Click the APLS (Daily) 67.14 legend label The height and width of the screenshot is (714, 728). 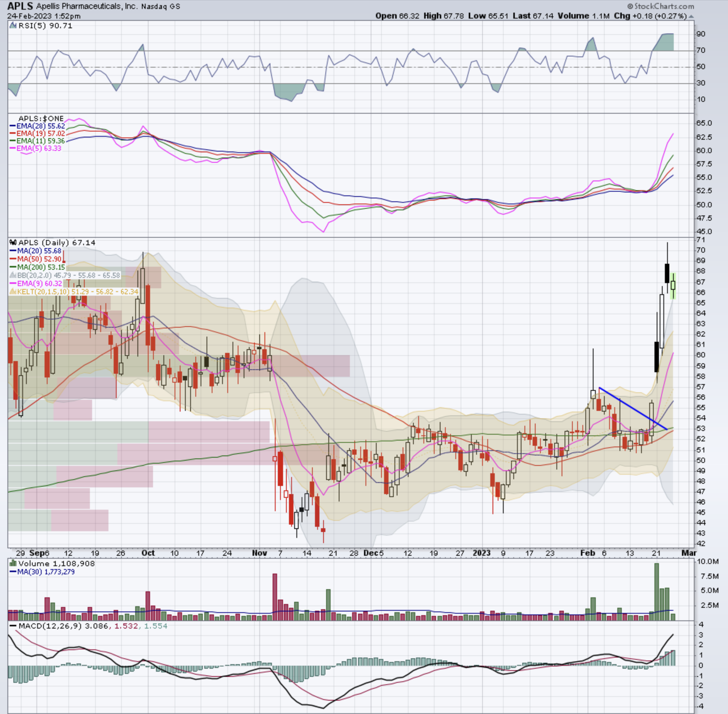(57, 243)
